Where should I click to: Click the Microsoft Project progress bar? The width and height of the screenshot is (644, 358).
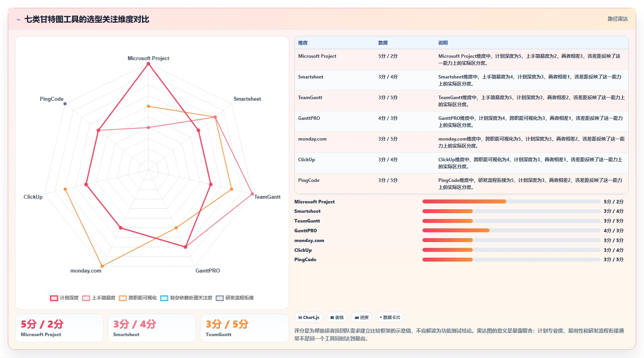(511, 201)
